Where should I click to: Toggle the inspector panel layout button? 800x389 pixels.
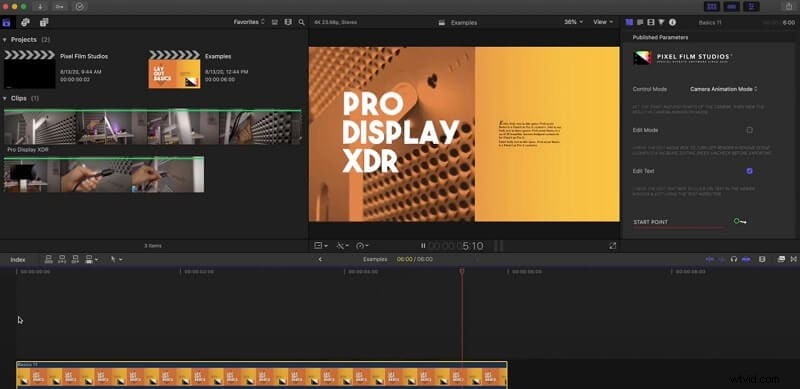point(751,7)
